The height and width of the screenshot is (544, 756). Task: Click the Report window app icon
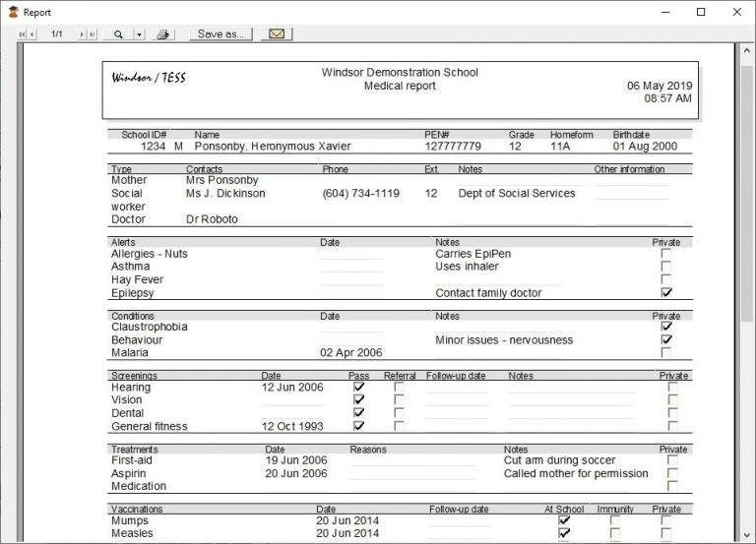point(12,12)
